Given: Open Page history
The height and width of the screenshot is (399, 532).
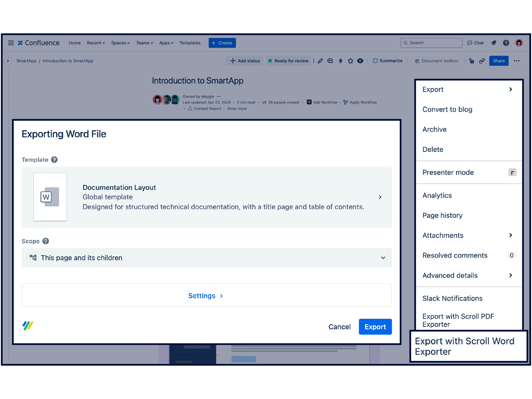Looking at the screenshot, I should pos(469,215).
